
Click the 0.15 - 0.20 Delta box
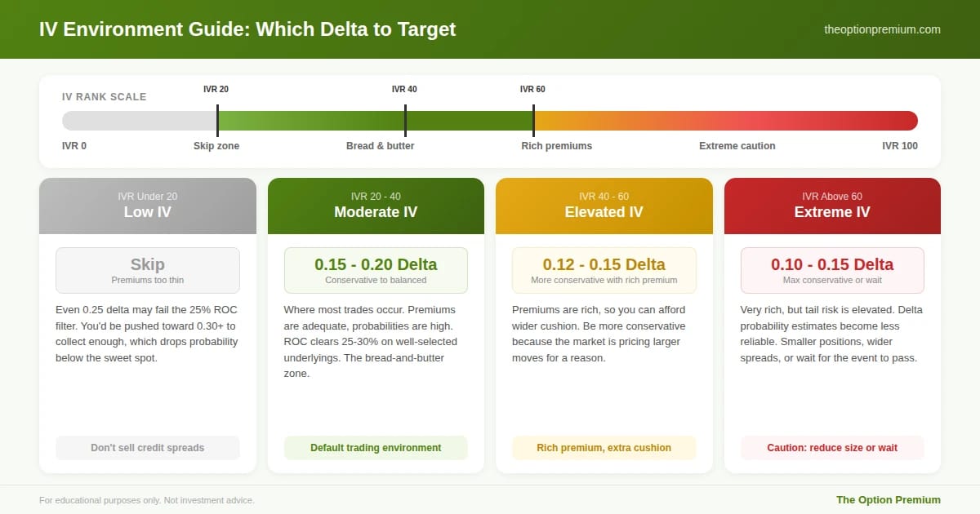click(x=376, y=270)
